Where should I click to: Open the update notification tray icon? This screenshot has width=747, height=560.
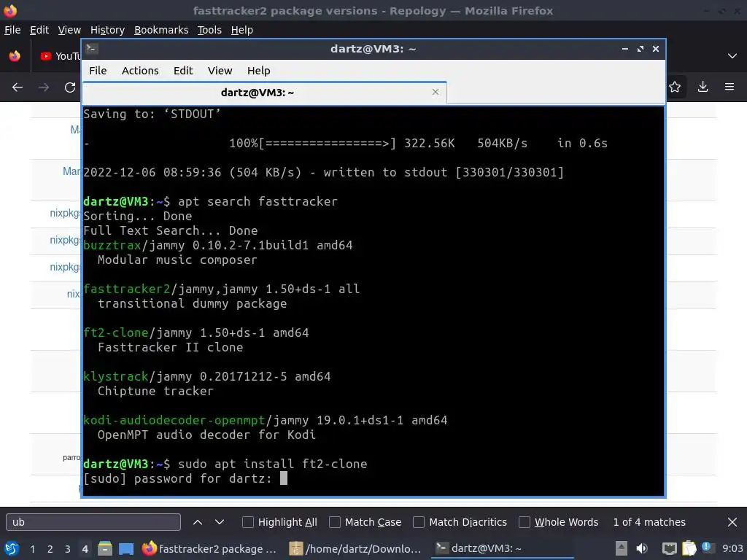pyautogui.click(x=707, y=548)
